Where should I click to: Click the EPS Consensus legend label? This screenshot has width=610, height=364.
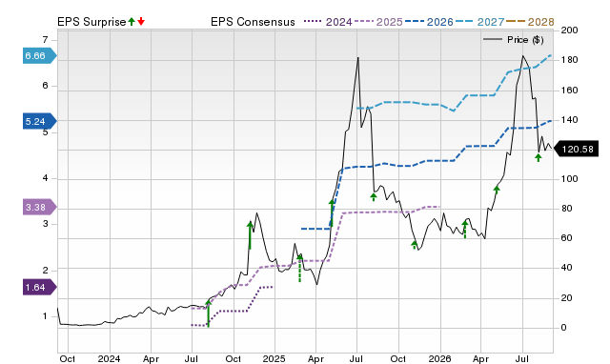click(x=253, y=22)
